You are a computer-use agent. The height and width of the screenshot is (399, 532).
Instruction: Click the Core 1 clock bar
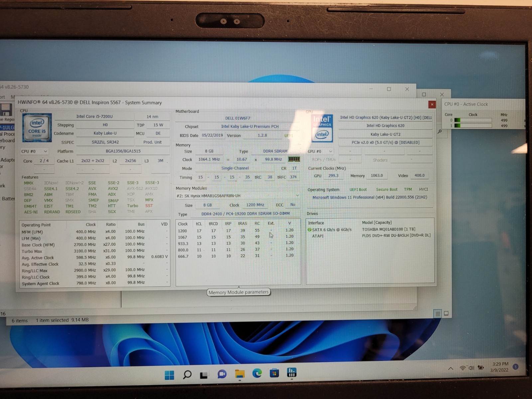[473, 125]
